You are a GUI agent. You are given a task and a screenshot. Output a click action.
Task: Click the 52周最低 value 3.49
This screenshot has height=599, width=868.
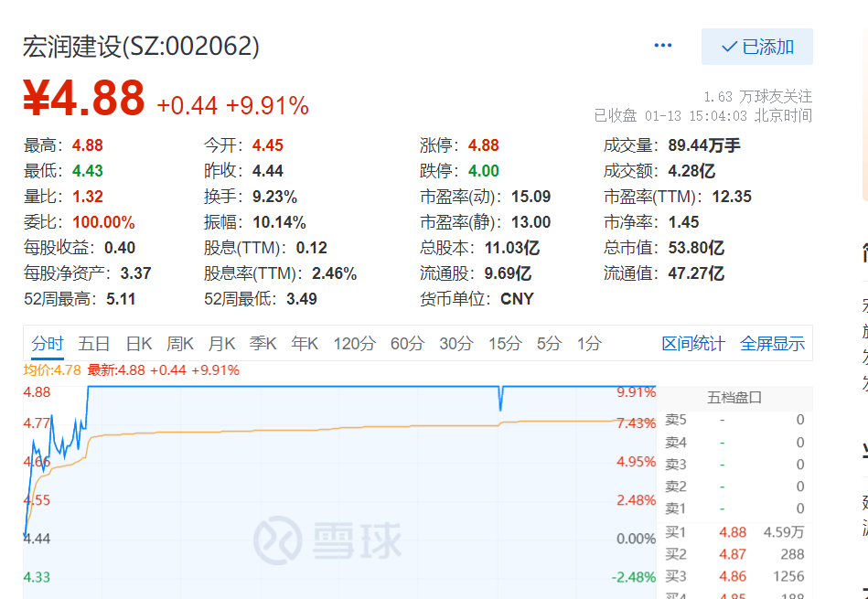click(x=302, y=299)
